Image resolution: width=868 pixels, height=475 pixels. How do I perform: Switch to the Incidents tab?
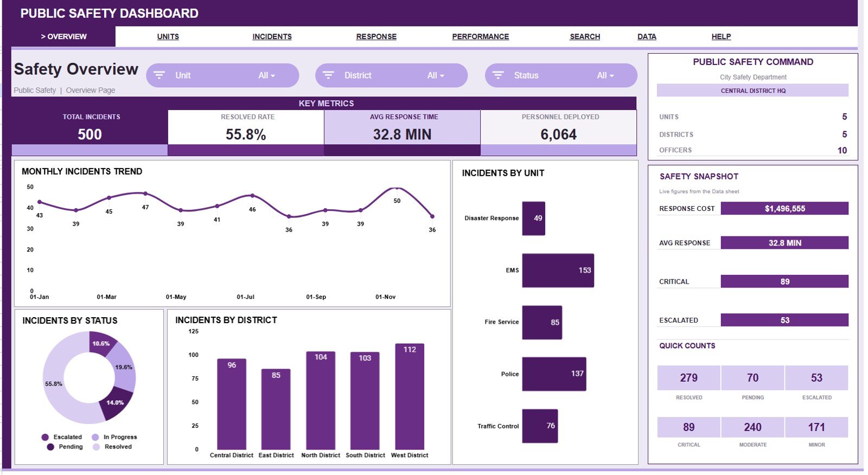272,36
